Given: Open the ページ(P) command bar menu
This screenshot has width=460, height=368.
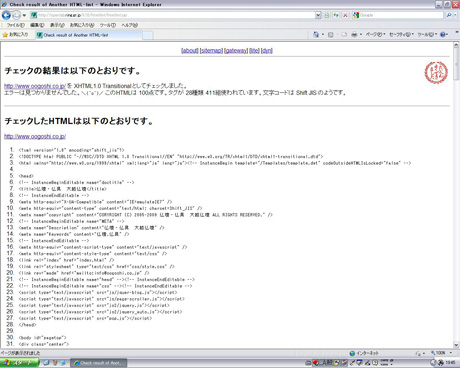Looking at the screenshot, I should coord(375,34).
